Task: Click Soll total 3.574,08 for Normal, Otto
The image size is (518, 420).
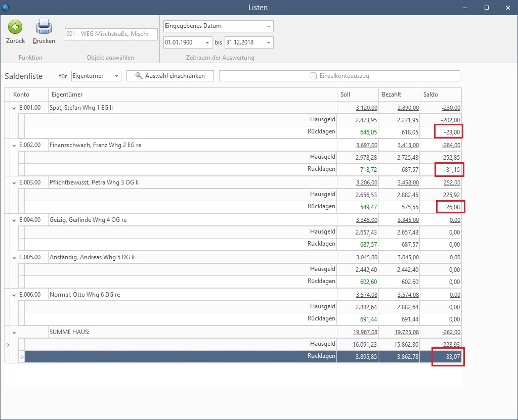Action: coord(366,295)
